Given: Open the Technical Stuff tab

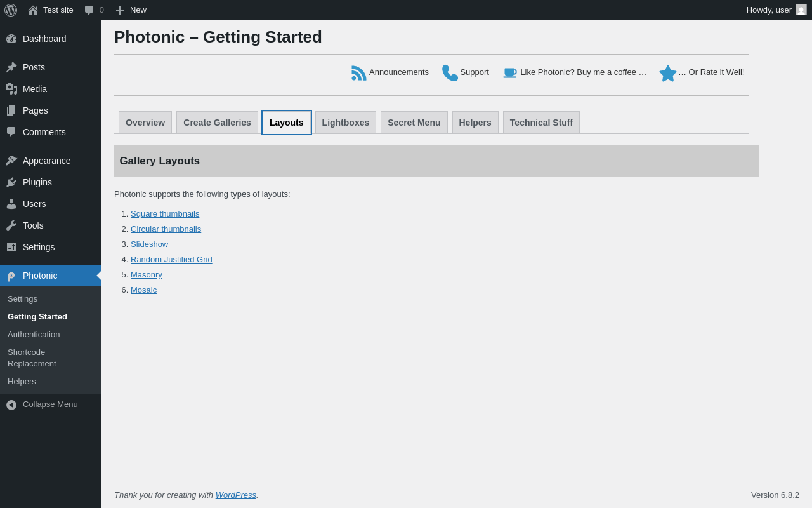Looking at the screenshot, I should click(x=541, y=123).
